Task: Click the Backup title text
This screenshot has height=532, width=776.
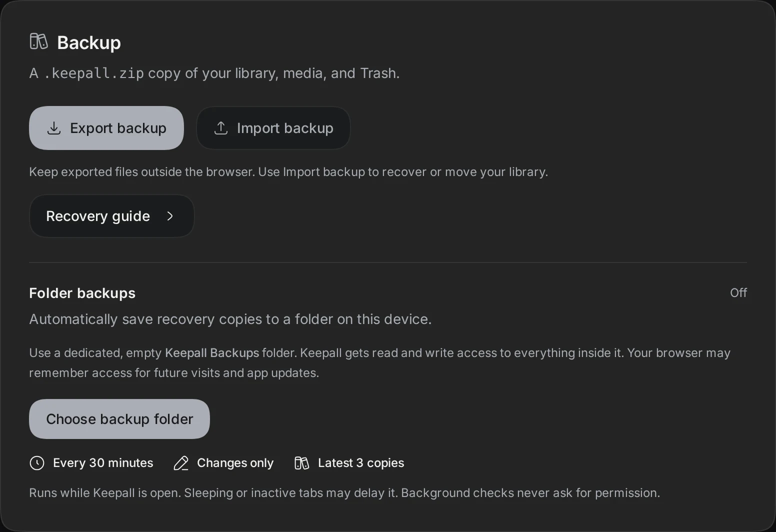Action: 89,42
